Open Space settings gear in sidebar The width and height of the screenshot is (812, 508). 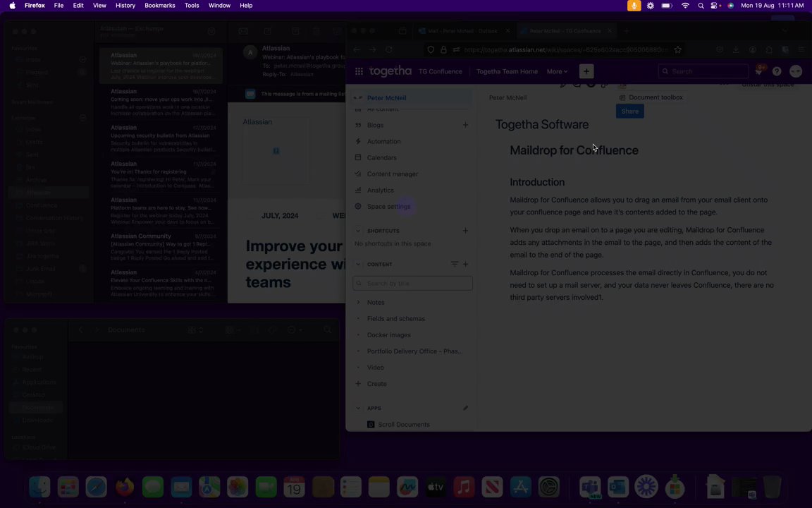point(358,206)
